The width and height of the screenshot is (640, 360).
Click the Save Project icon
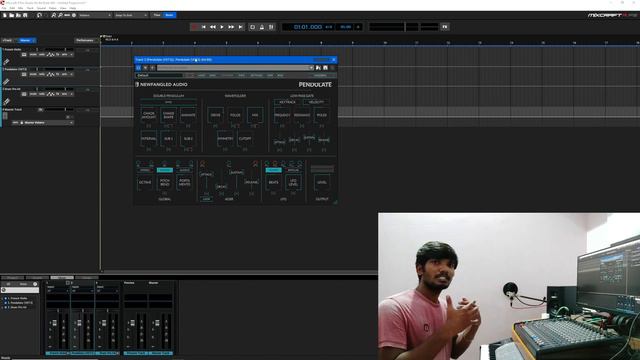[x=25, y=15]
